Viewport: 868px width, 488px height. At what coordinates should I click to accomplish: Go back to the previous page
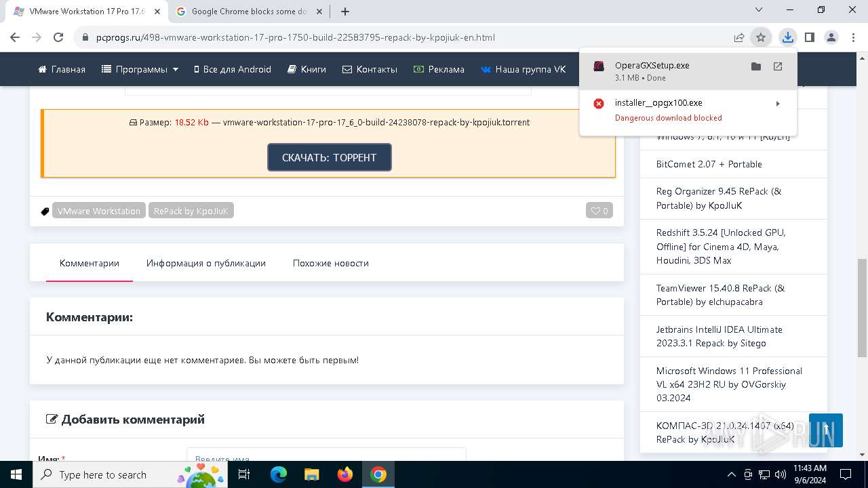(x=16, y=37)
